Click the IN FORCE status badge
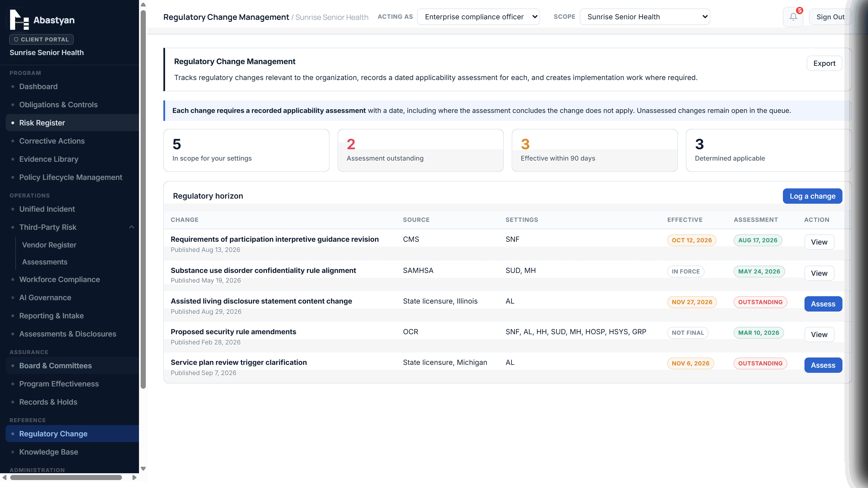868x488 pixels. (x=685, y=271)
